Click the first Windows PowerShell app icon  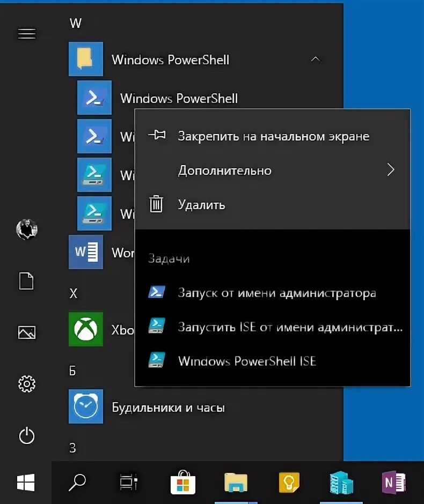(94, 98)
